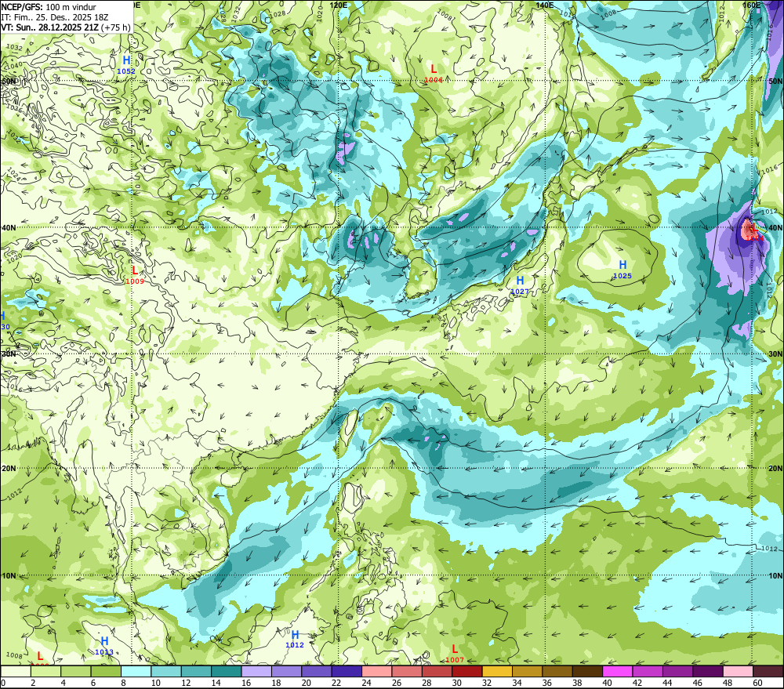Click the red L marked 1009
Viewport: 784px width, 689px height.
pyautogui.click(x=135, y=271)
